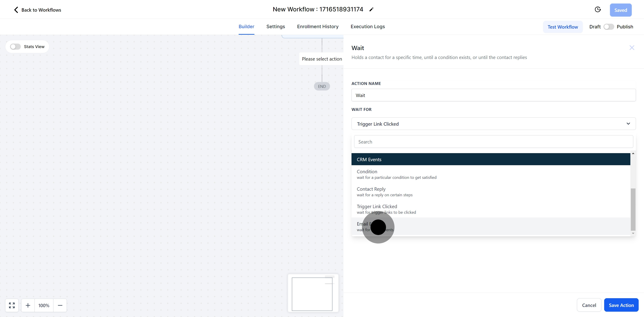The height and width of the screenshot is (317, 644).
Task: Expand canvas to fullscreen with the expand icon
Action: (11, 305)
